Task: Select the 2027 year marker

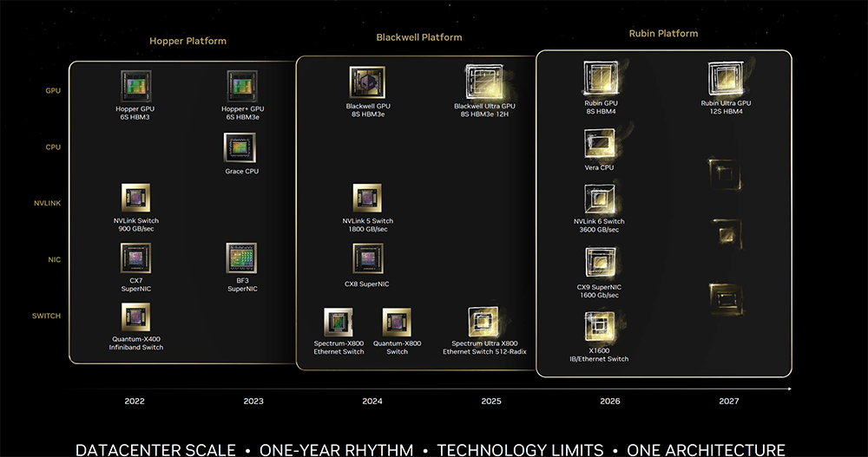Action: [728, 402]
